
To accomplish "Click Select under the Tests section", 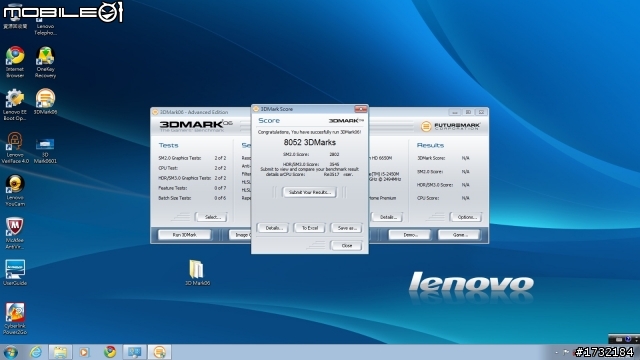I will [x=211, y=217].
